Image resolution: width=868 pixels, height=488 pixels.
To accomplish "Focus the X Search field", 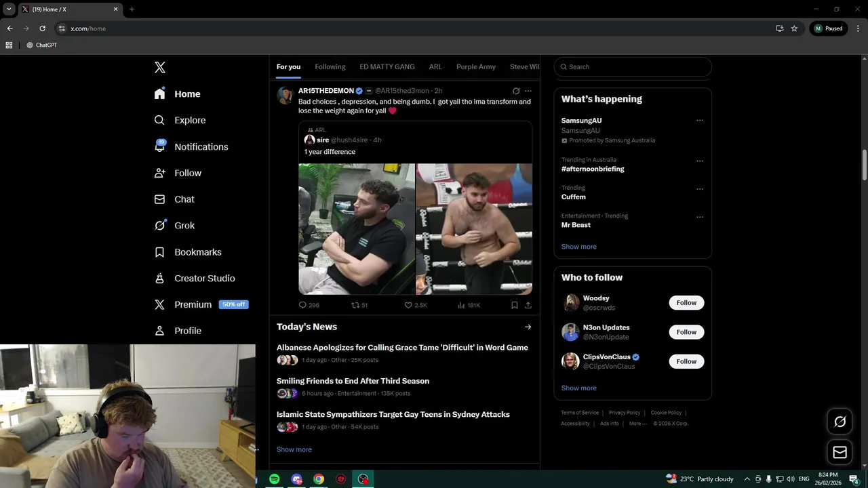I will coord(633,66).
